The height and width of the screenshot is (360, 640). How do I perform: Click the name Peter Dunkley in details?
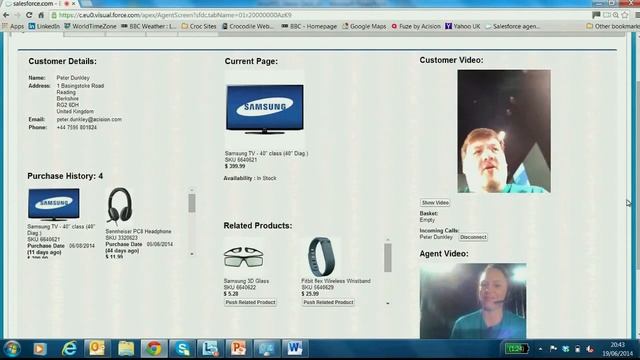tap(73, 78)
